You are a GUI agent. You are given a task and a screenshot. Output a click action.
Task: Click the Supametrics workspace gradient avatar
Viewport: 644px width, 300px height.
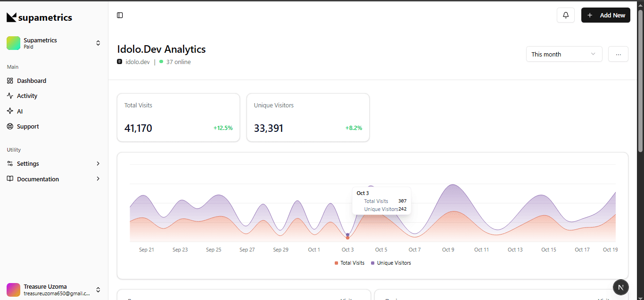13,43
